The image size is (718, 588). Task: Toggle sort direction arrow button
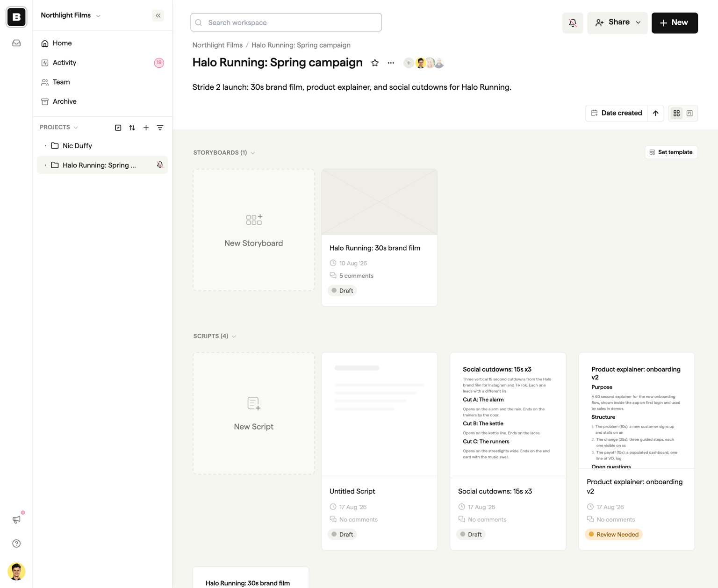pyautogui.click(x=656, y=113)
